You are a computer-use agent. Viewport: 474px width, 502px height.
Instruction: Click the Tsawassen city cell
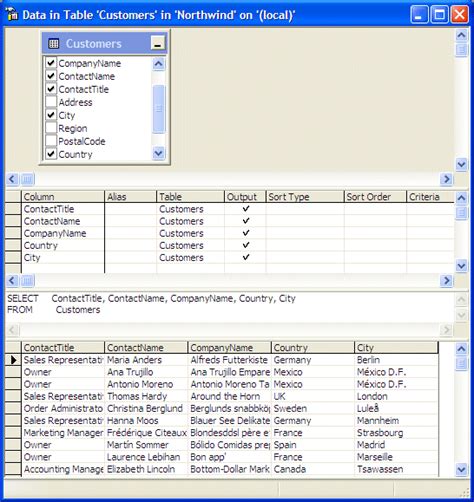tap(396, 469)
